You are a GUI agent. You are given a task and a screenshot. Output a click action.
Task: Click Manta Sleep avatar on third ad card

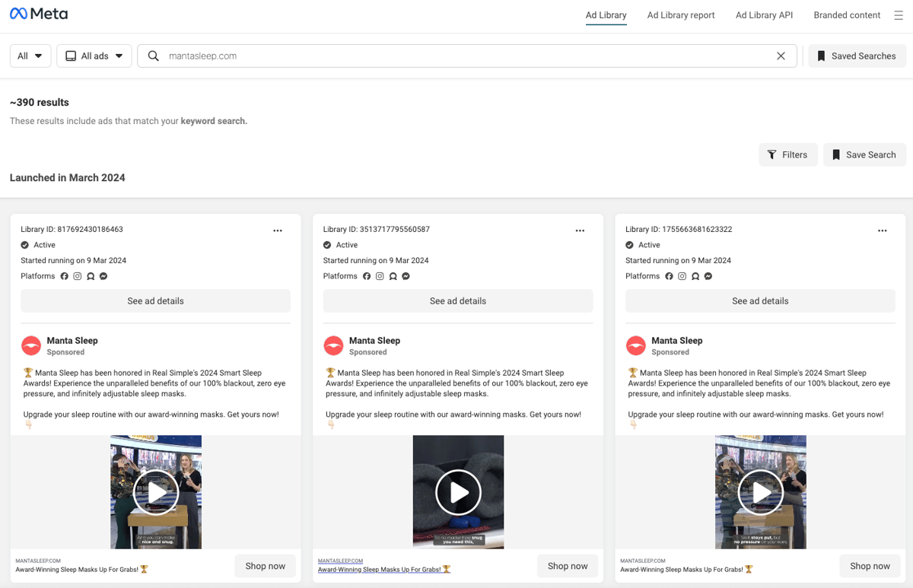coord(636,345)
